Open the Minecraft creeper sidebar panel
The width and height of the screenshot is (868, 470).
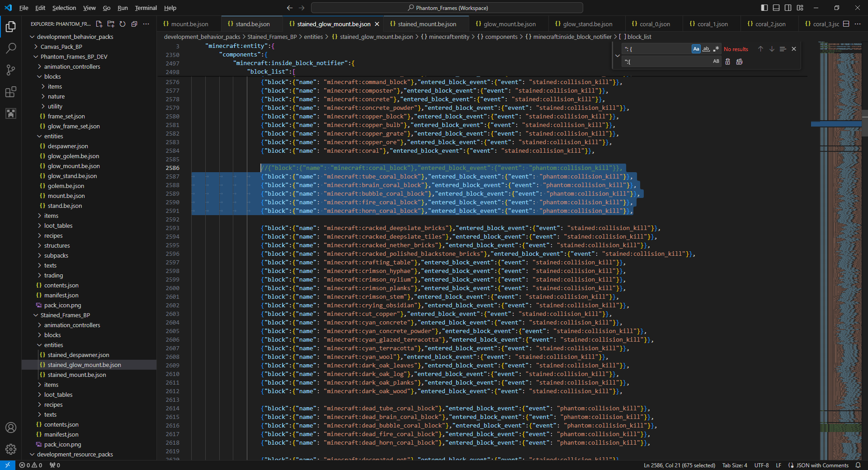click(10, 113)
